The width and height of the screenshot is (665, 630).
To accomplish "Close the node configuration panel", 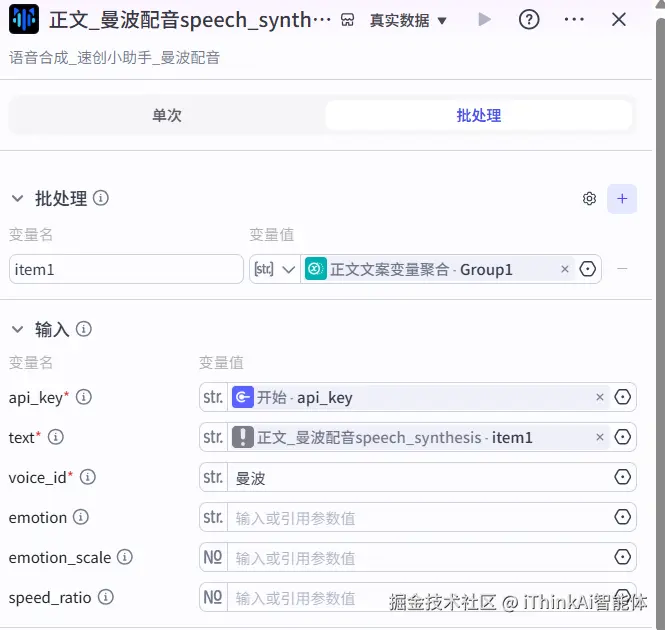I will pyautogui.click(x=619, y=19).
